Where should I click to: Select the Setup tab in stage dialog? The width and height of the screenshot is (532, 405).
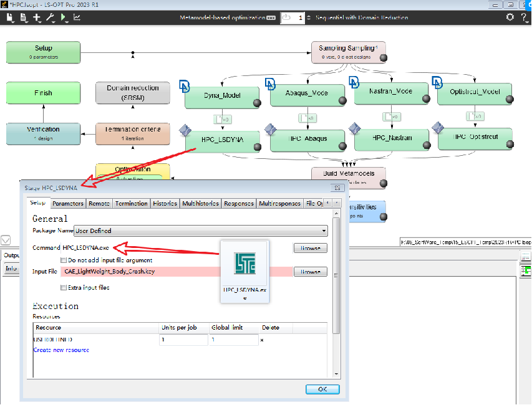click(38, 202)
